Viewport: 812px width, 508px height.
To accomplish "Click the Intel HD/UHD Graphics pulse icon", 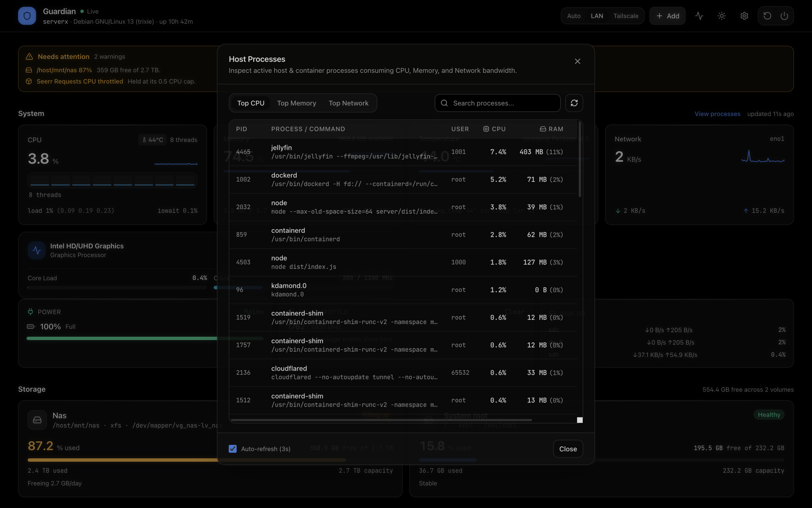I will point(37,250).
